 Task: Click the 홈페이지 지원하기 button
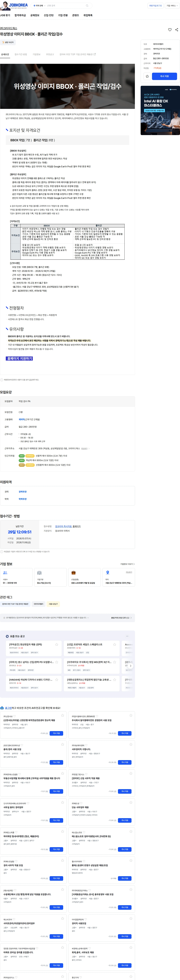[19, 358]
